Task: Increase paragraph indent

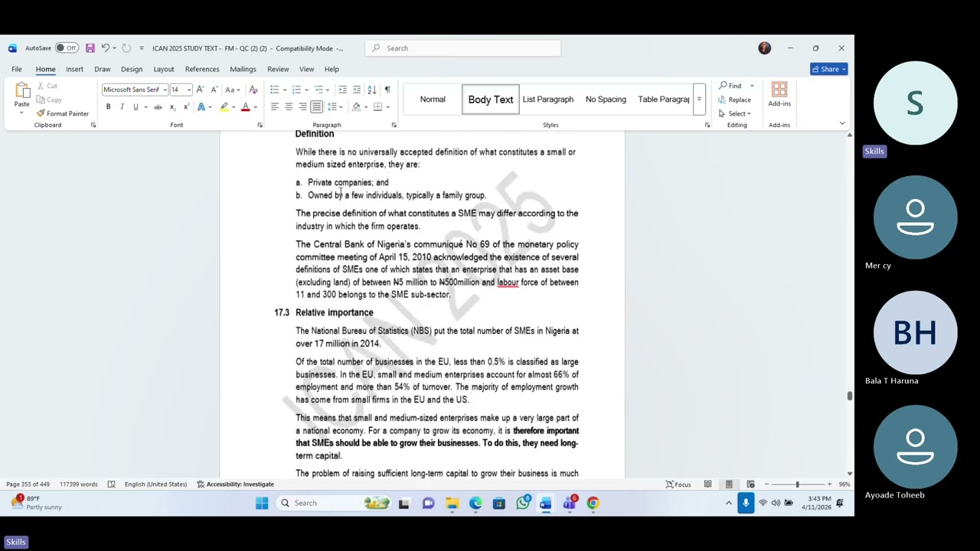Action: pyautogui.click(x=357, y=90)
